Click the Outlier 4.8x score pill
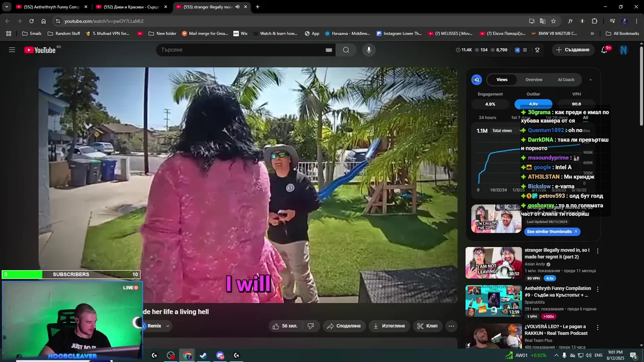 [x=533, y=104]
